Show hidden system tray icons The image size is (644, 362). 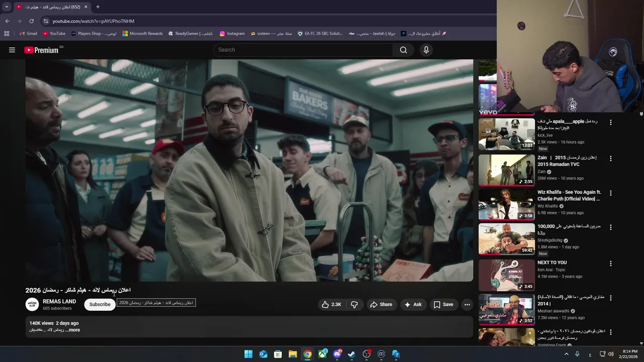pos(566,354)
